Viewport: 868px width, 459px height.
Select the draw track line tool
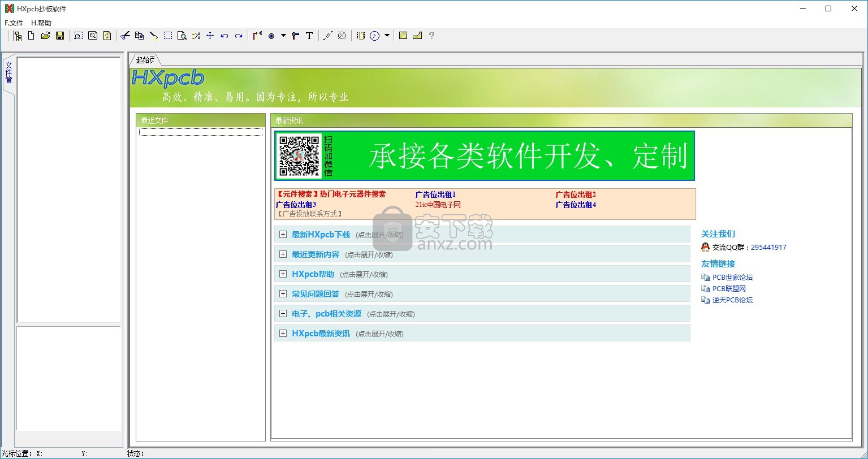257,36
